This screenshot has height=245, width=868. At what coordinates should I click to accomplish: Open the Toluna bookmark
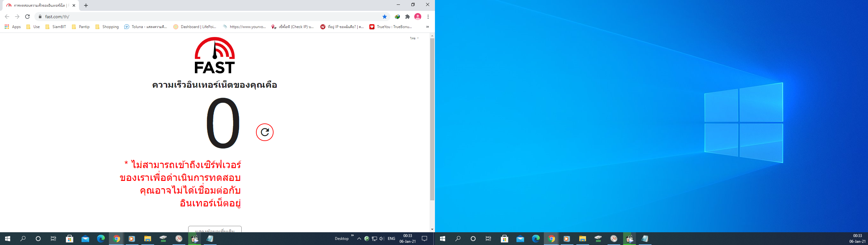point(146,27)
